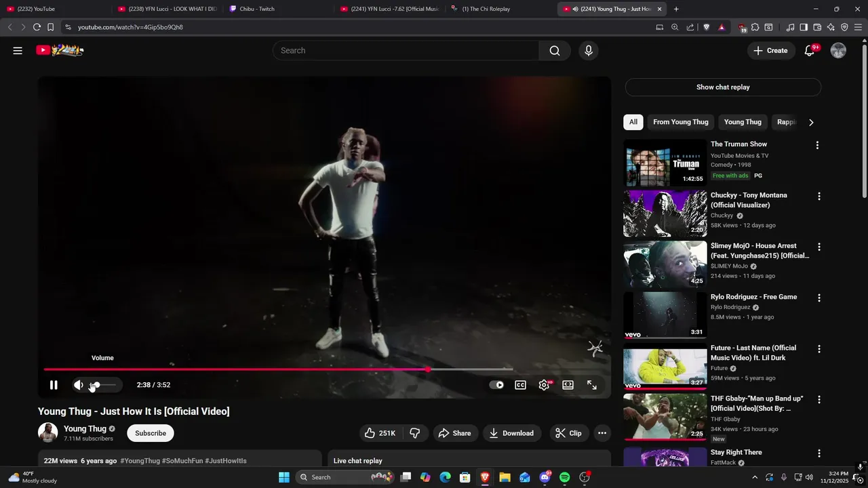Open options for Rylo Rodriguez Free Game

(x=819, y=298)
